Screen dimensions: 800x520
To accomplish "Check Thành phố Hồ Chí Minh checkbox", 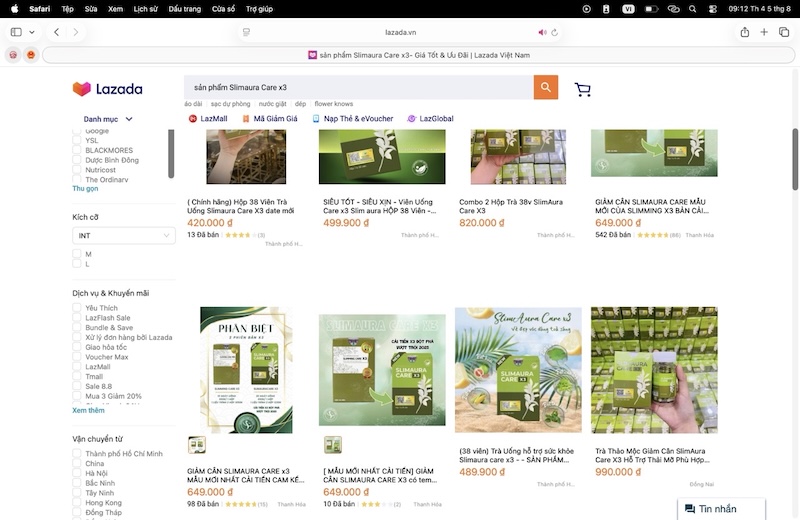I will (x=77, y=454).
